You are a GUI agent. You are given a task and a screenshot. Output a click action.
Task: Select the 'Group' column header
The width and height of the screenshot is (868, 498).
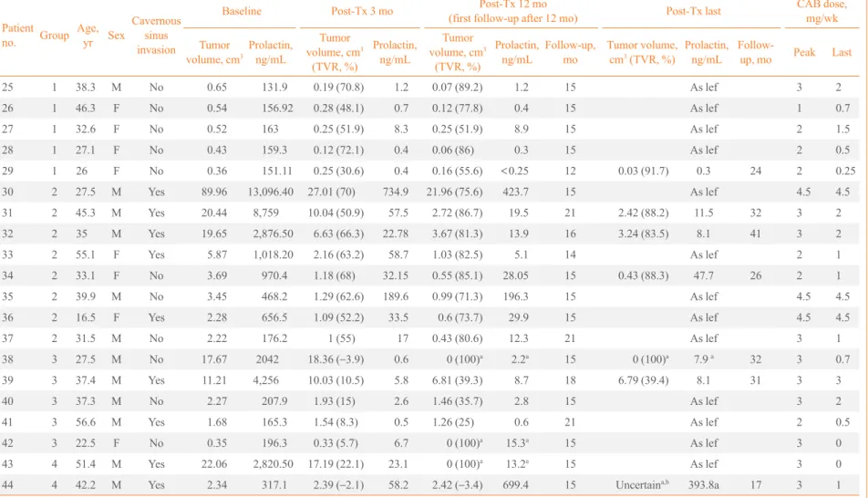tap(55, 35)
